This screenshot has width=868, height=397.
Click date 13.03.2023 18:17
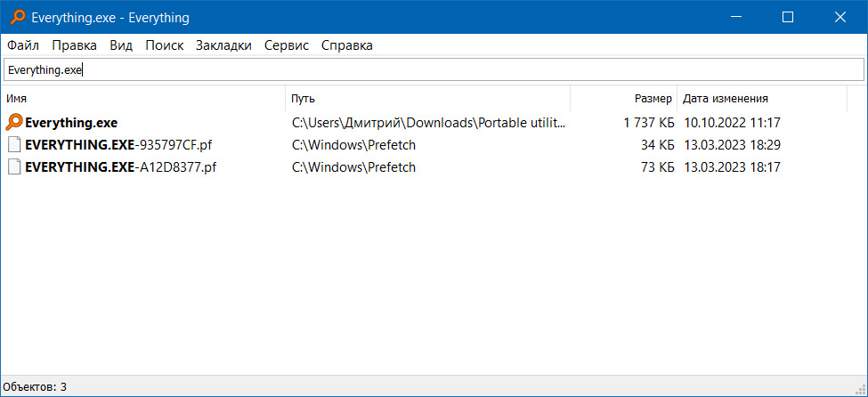733,167
